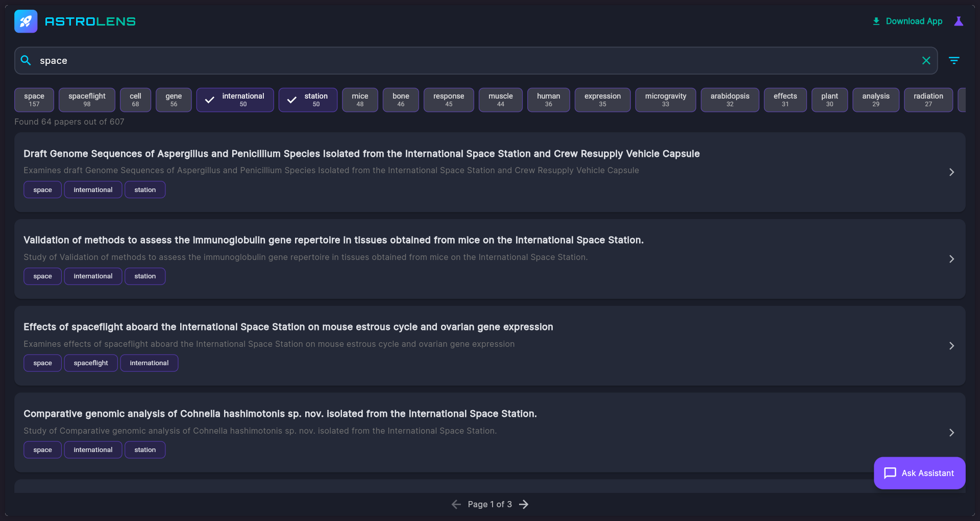Click the space tag on Cohnella paper
980x521 pixels.
click(x=42, y=450)
